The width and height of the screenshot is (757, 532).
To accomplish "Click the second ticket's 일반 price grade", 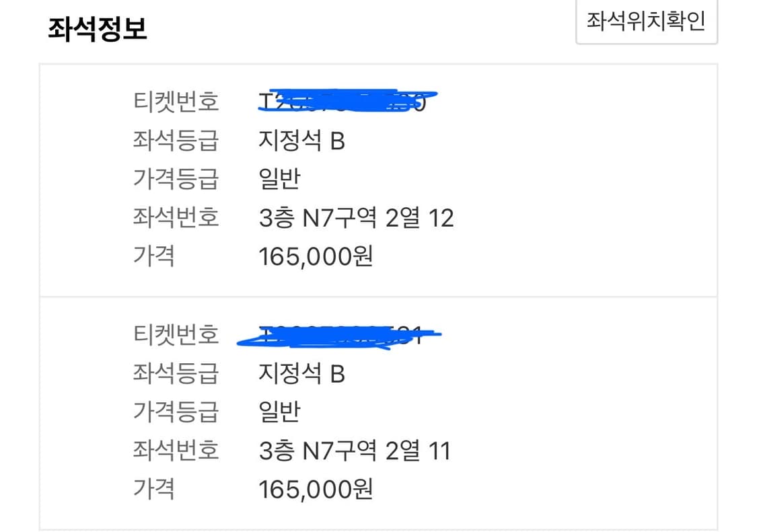I will (x=279, y=412).
